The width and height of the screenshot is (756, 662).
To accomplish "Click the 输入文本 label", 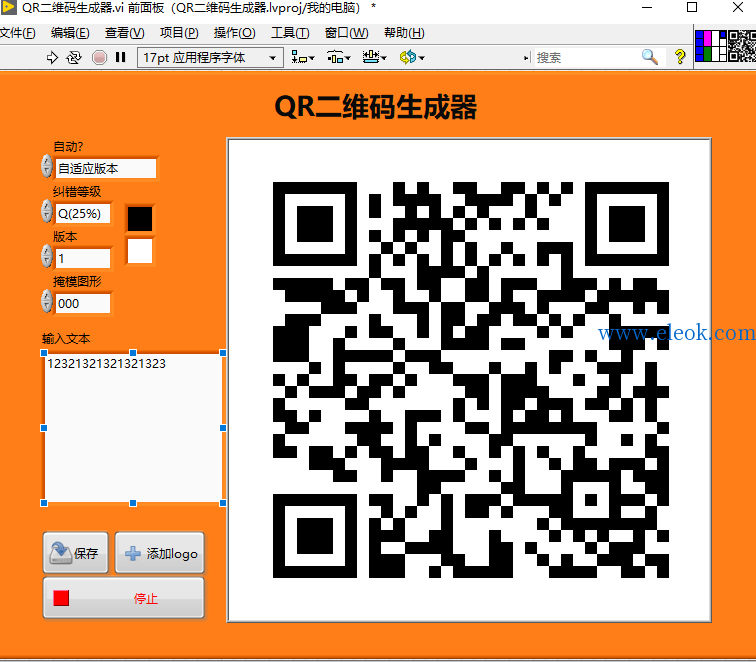I will pos(66,339).
